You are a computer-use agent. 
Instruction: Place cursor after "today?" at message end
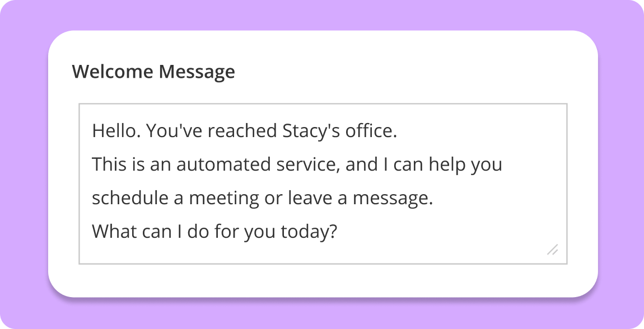coord(337,231)
